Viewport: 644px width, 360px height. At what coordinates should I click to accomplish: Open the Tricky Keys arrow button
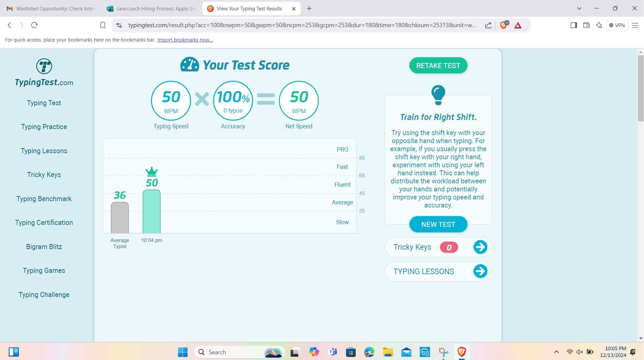(480, 247)
